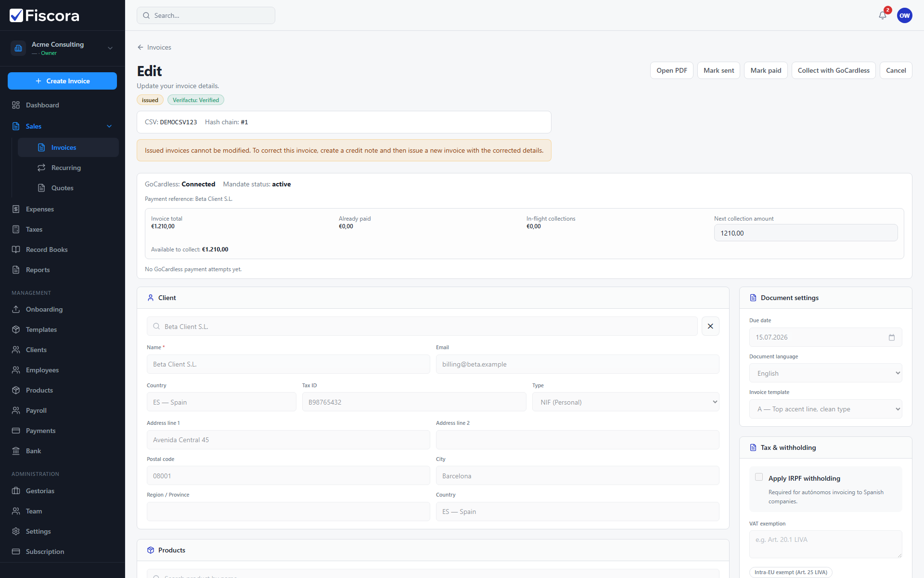Open the Expenses page
This screenshot has height=578, width=924.
63,209
